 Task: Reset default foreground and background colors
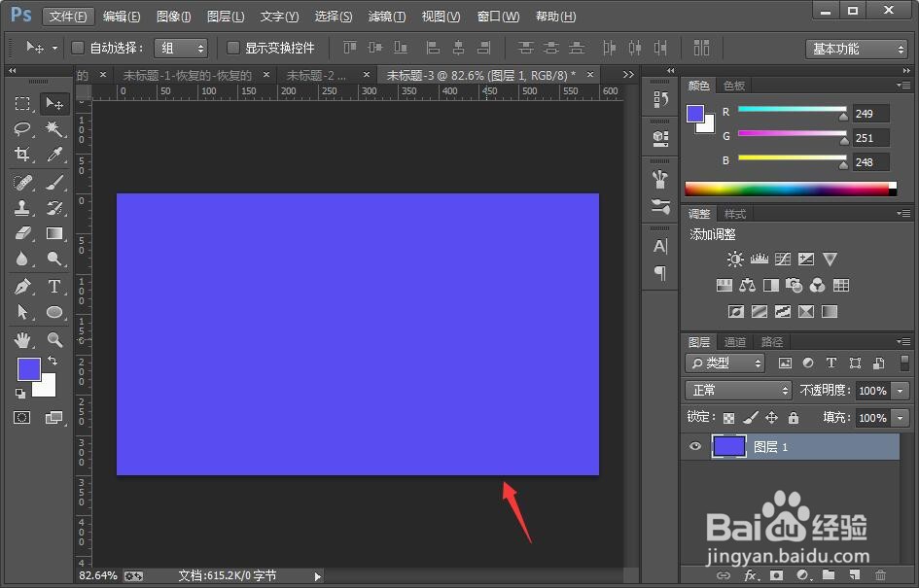(20, 393)
